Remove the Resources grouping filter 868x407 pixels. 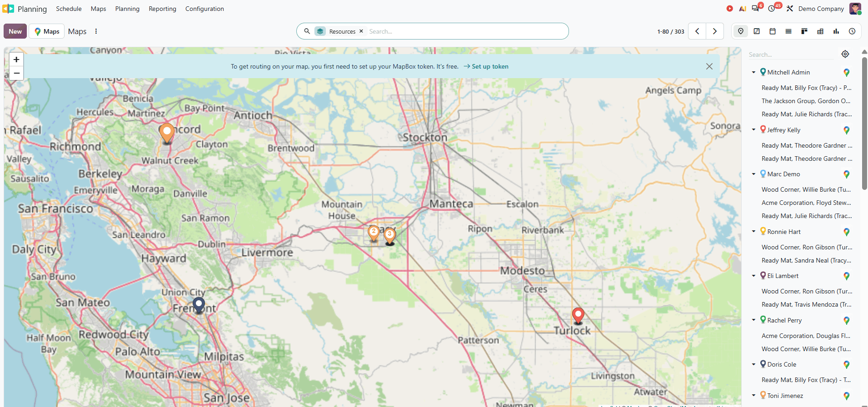click(x=361, y=31)
